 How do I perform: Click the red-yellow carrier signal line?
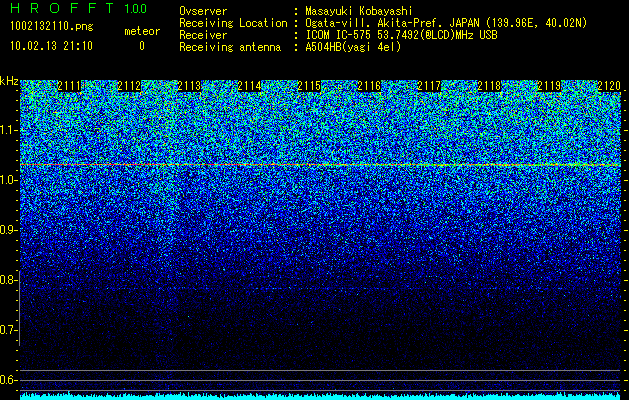pyautogui.click(x=320, y=165)
